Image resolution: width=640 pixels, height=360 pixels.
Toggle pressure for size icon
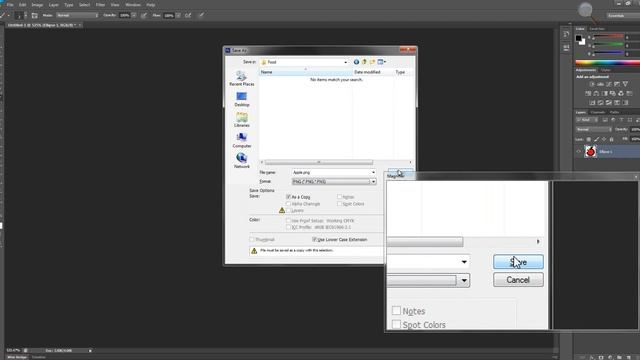tap(201, 16)
